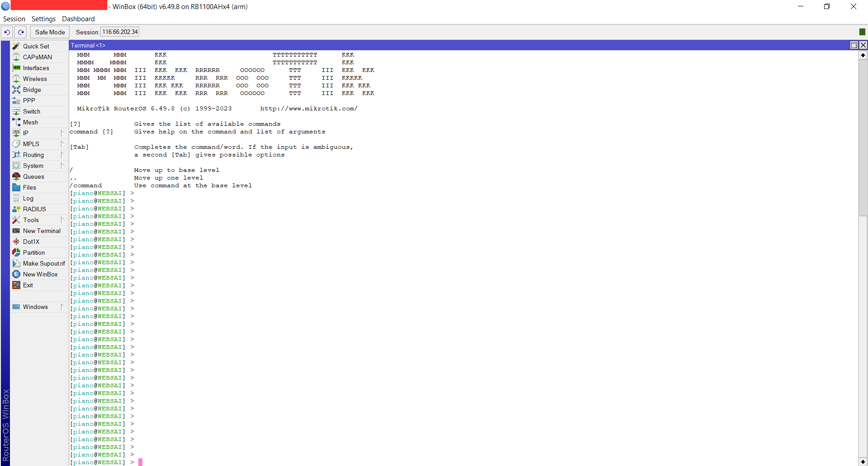Open the Session menu
868x466 pixels.
coord(14,19)
